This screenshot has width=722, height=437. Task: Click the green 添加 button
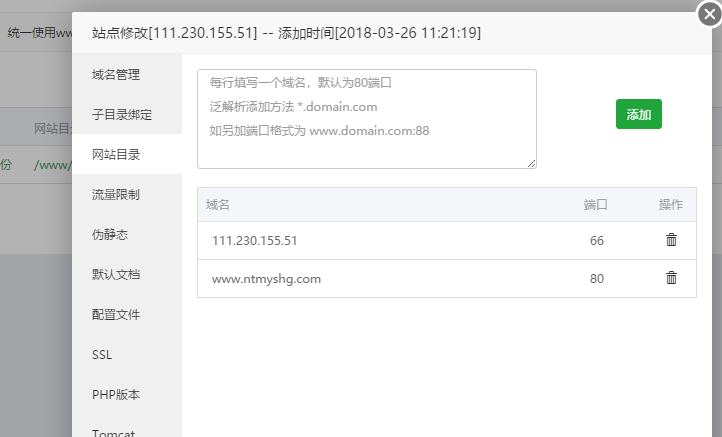click(639, 114)
